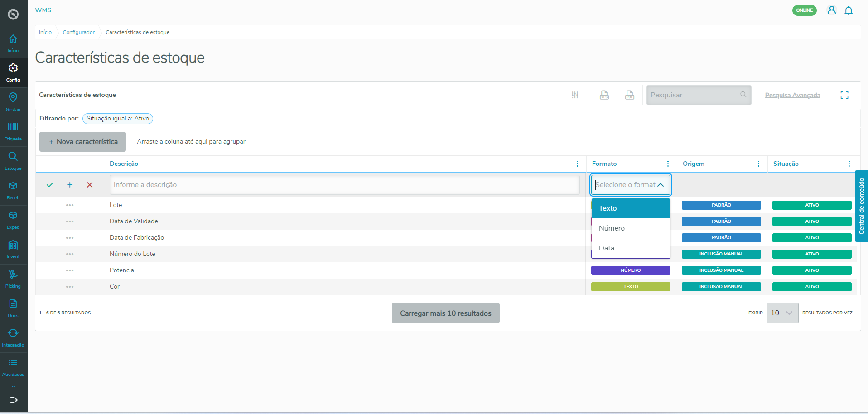The width and height of the screenshot is (868, 414).
Task: Export the grid to XLS
Action: point(604,95)
